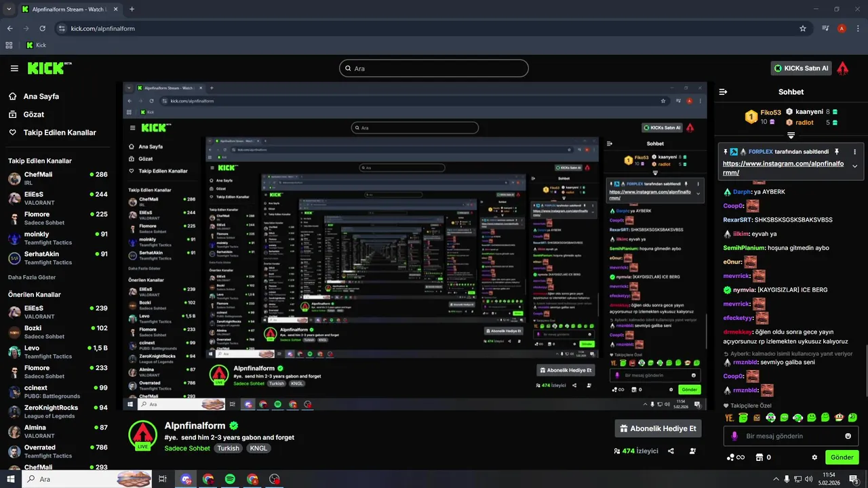Open the pinned instagram.com/alpnfinalformm link
The height and width of the screenshot is (488, 868).
click(x=783, y=168)
